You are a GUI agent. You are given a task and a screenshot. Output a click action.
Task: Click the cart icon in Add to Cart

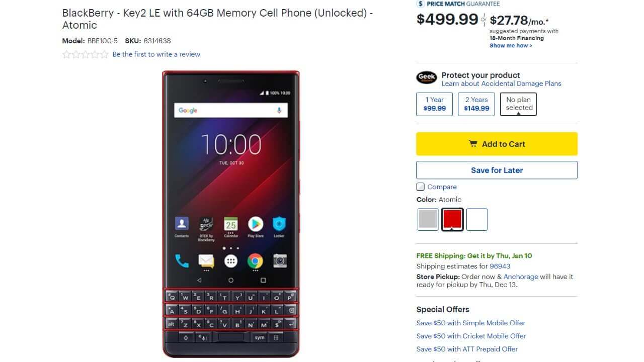point(473,144)
